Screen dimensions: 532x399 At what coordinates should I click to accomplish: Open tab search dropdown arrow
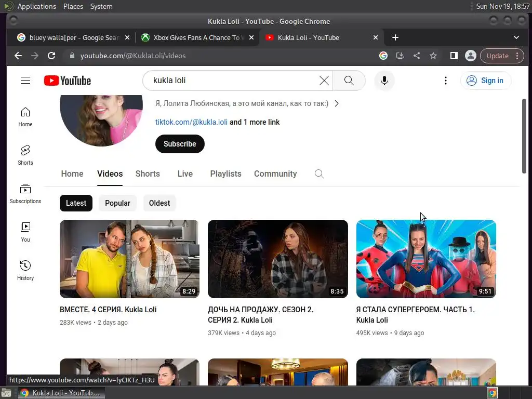coord(516,37)
